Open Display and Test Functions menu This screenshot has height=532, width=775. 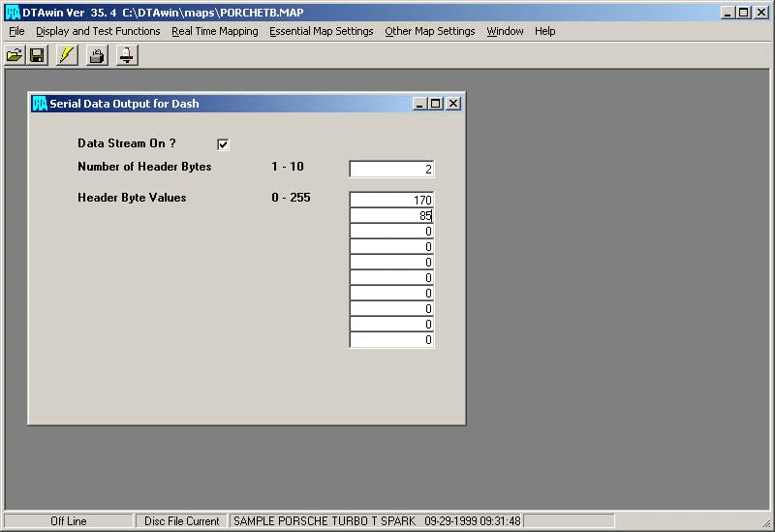tap(98, 31)
